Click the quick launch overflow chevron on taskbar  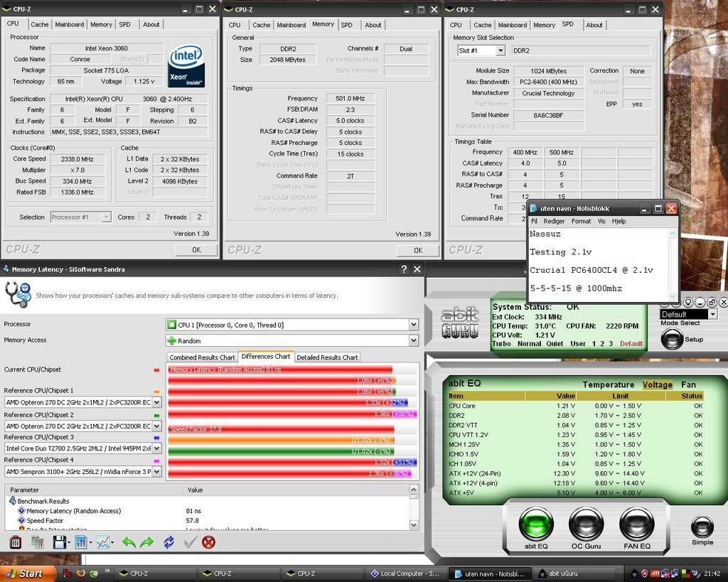pos(108,571)
